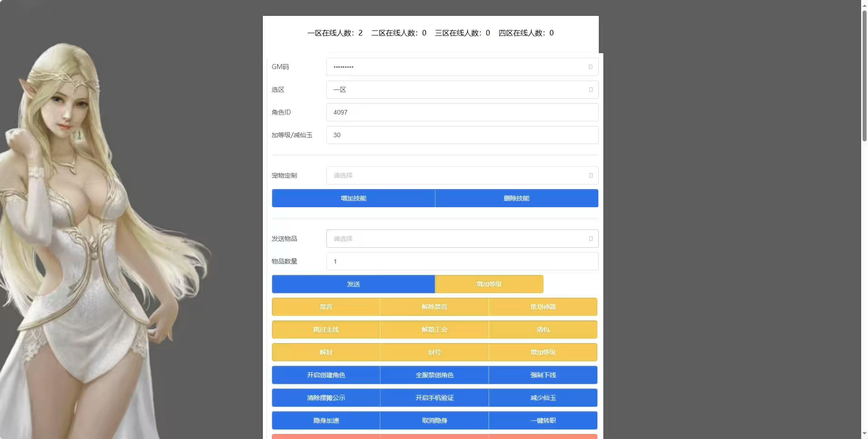Viewport: 868px width, 439px height.
Task: Open the 发送物品 item dropdown
Action: [x=462, y=239]
